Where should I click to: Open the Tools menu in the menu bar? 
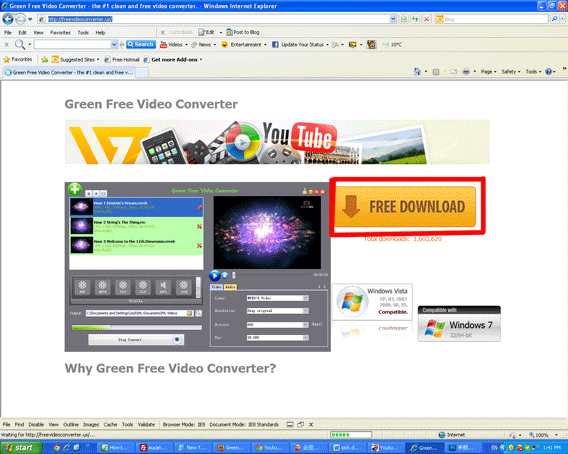click(x=83, y=32)
